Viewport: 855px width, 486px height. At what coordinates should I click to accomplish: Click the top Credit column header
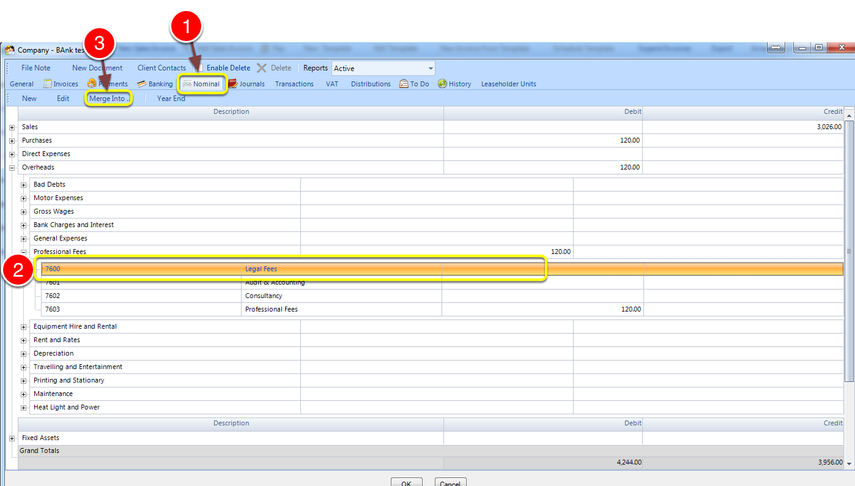743,112
